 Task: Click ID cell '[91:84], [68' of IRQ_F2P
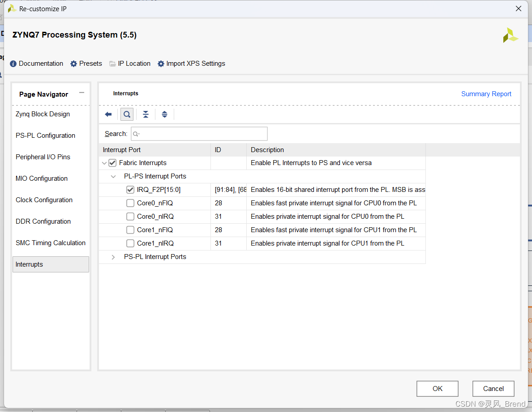(x=231, y=190)
